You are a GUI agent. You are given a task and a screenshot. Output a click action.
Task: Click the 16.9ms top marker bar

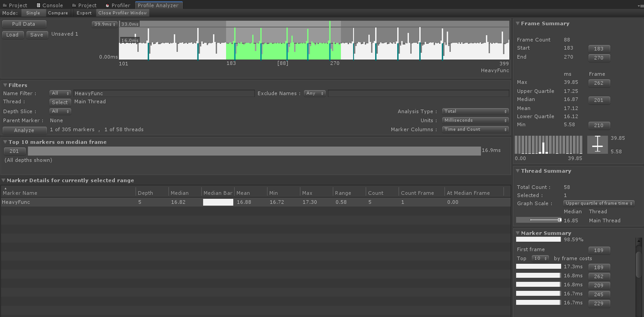tap(254, 151)
